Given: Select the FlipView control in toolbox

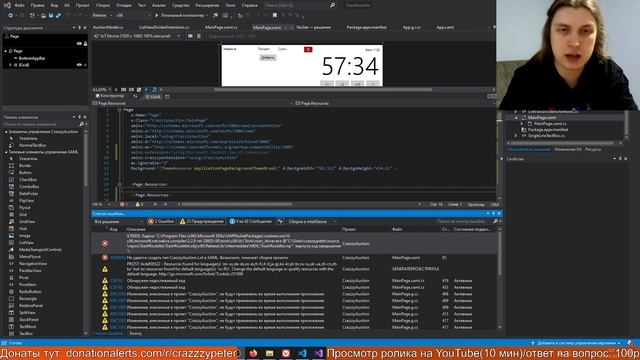Looking at the screenshot, I should pyautogui.click(x=27, y=200).
